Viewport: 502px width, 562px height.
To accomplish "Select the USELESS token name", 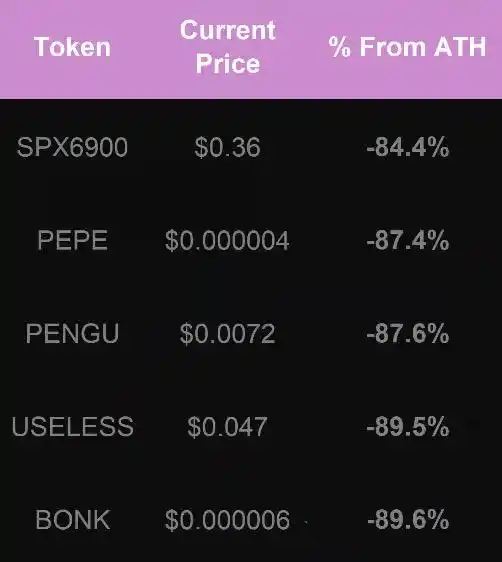I will click(73, 427).
